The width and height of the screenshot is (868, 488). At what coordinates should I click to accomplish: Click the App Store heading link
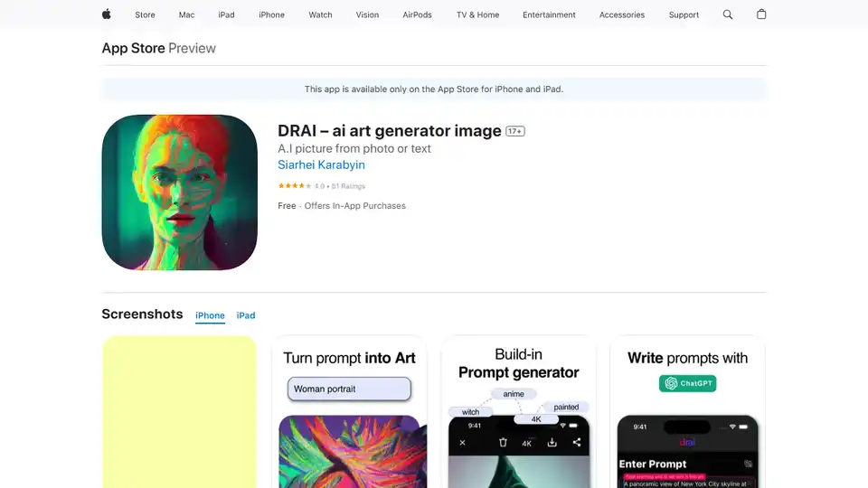[x=134, y=48]
